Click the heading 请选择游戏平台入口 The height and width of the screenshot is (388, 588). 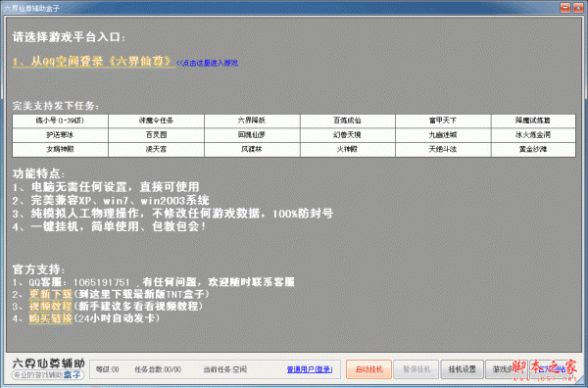tap(69, 37)
